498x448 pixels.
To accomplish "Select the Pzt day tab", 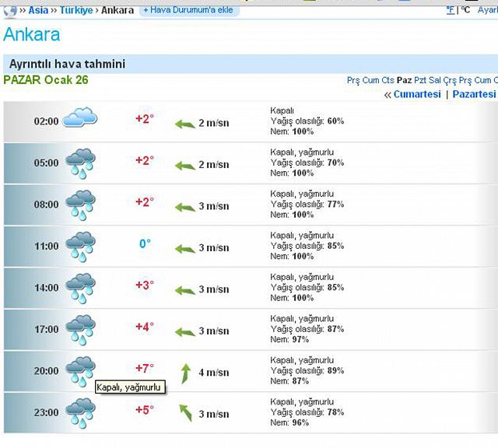I will pyautogui.click(x=420, y=80).
